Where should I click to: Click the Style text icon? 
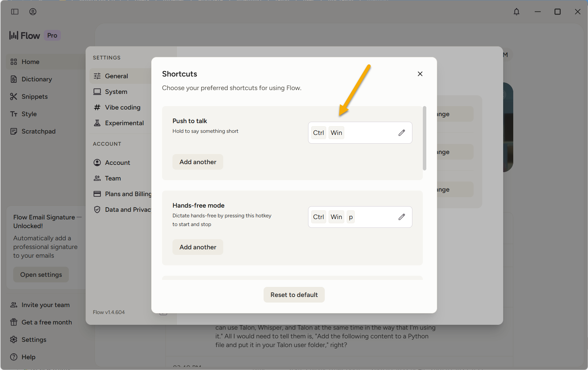14,114
